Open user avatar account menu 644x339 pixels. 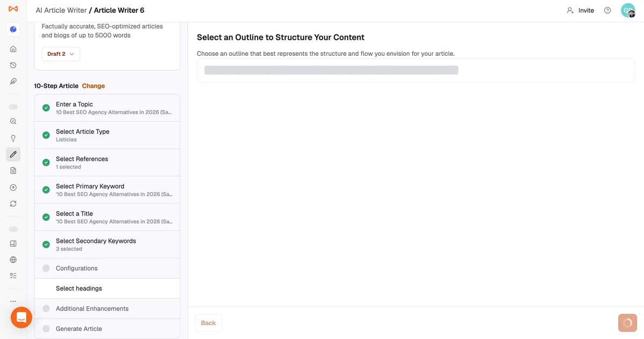tap(628, 10)
